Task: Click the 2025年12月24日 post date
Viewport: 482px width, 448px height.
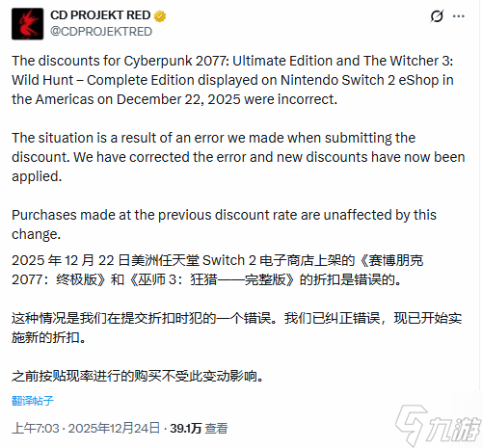Action: 114,429
